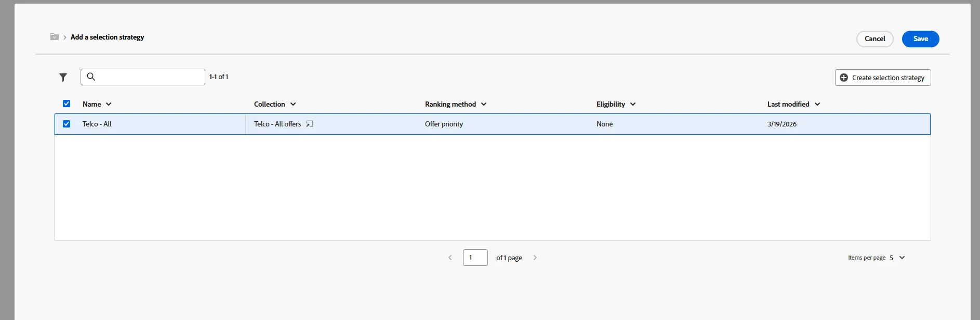Go to the previous page arrow
This screenshot has height=320, width=980.
(450, 258)
